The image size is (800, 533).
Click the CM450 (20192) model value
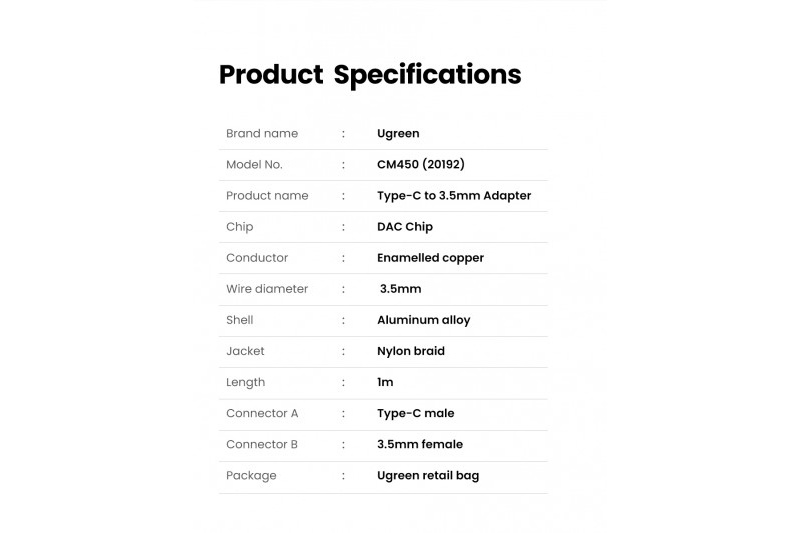tap(421, 164)
